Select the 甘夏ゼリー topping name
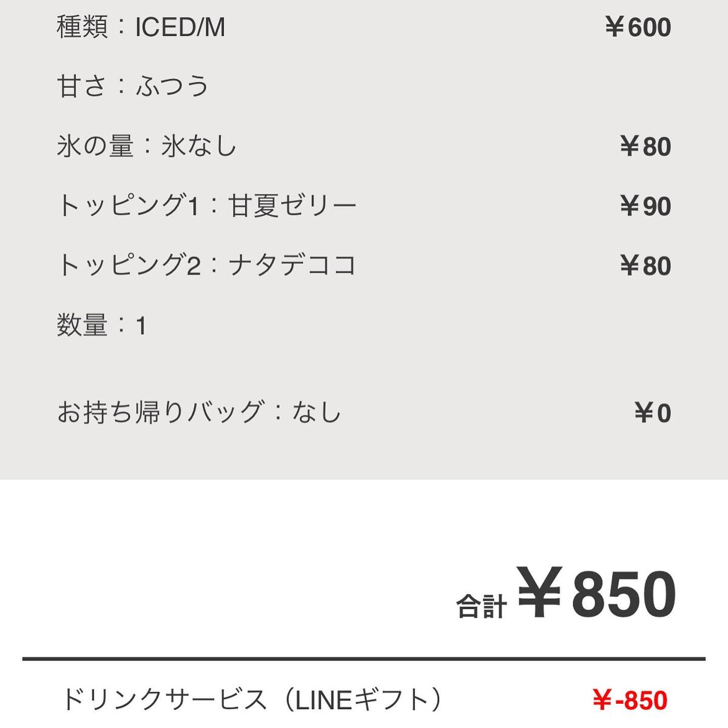 point(292,206)
